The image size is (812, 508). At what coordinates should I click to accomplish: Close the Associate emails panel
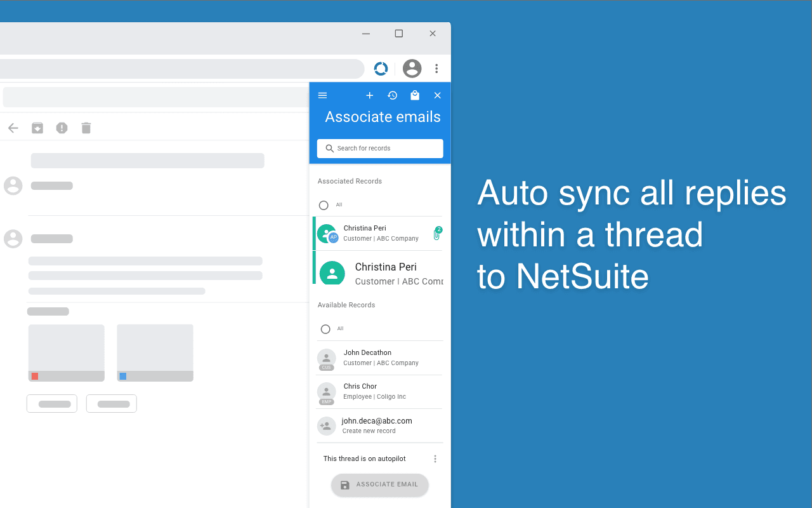(437, 95)
